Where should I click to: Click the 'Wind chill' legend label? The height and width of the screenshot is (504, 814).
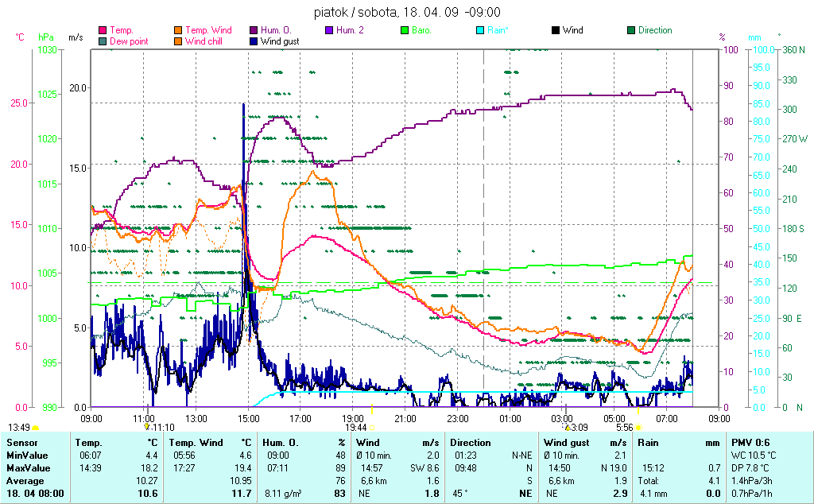(x=203, y=41)
